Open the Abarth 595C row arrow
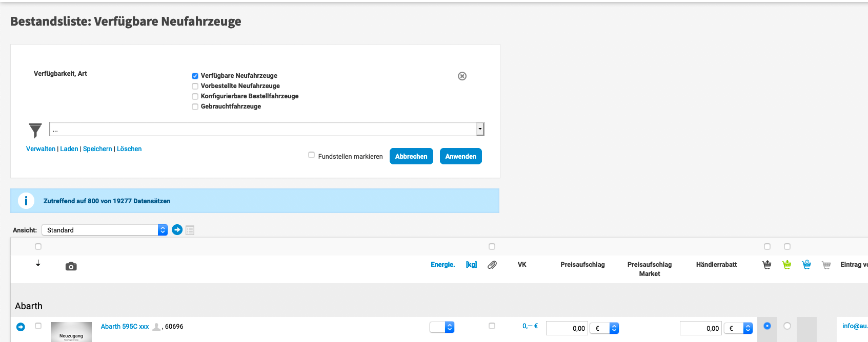The image size is (868, 342). pos(21,327)
